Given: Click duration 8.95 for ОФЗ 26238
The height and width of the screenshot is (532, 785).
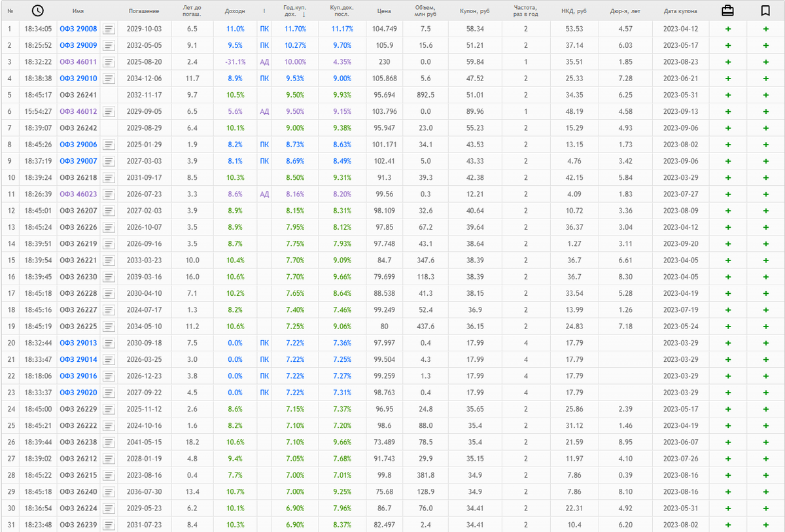Looking at the screenshot, I should [625, 442].
